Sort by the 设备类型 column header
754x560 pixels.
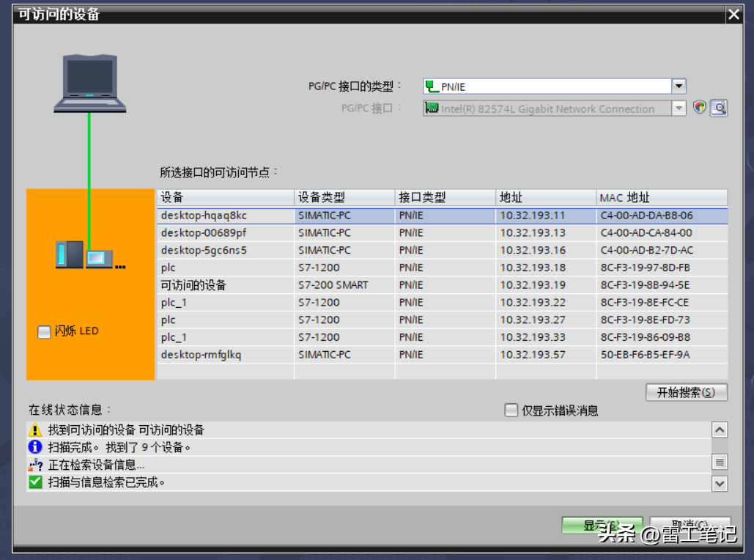(344, 198)
